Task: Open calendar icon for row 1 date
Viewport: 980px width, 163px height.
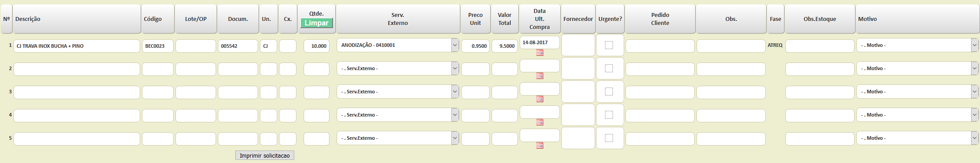Action: click(540, 53)
